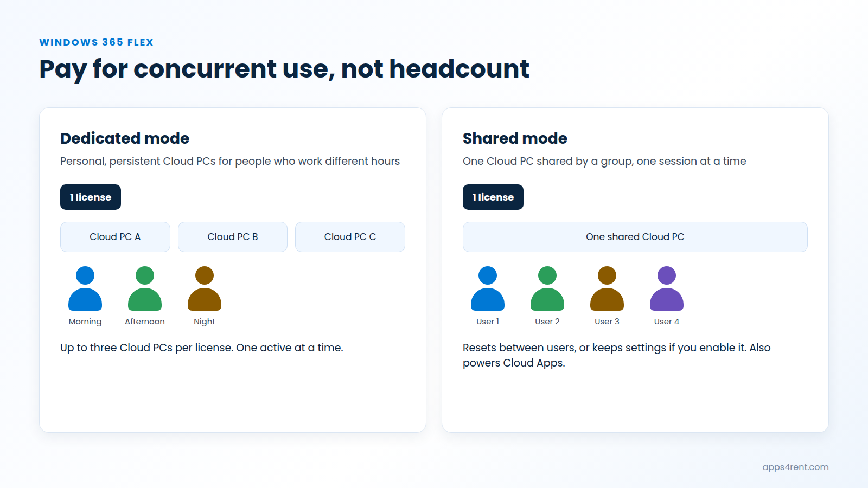Image resolution: width=868 pixels, height=488 pixels.
Task: Click the WINDOWS 365 FLEX label
Action: 97,42
